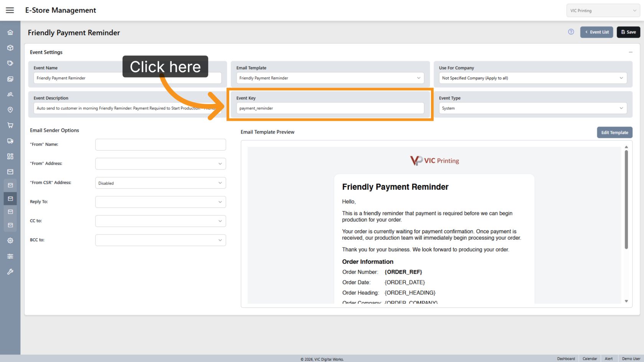Click the Event Description input field
The image size is (644, 362).
pos(127,108)
